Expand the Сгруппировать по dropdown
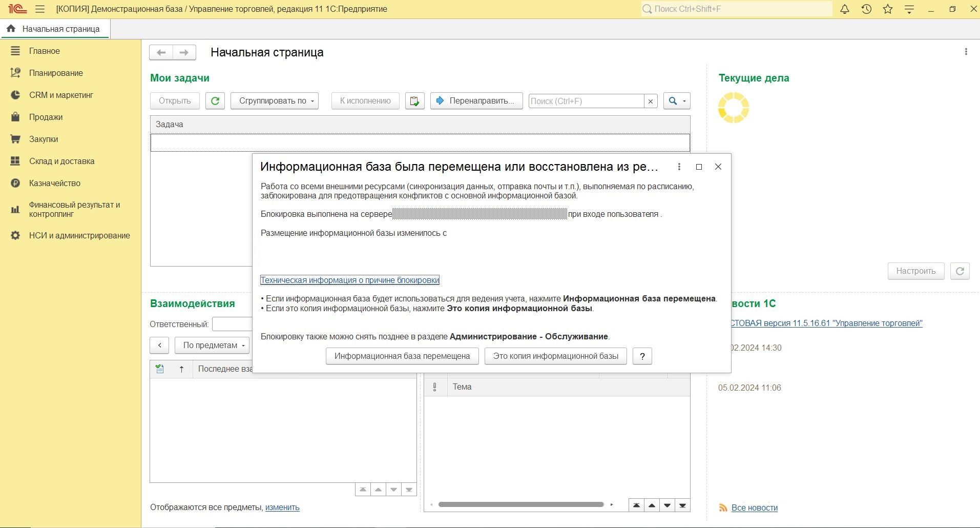This screenshot has width=980, height=528. pyautogui.click(x=275, y=101)
